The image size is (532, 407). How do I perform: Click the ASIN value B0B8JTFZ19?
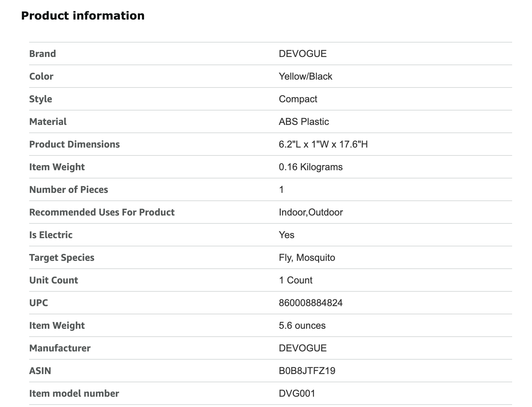point(307,371)
